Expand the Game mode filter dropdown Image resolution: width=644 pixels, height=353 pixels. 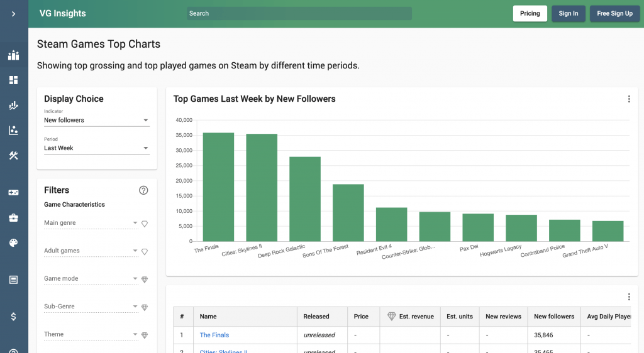(91, 279)
